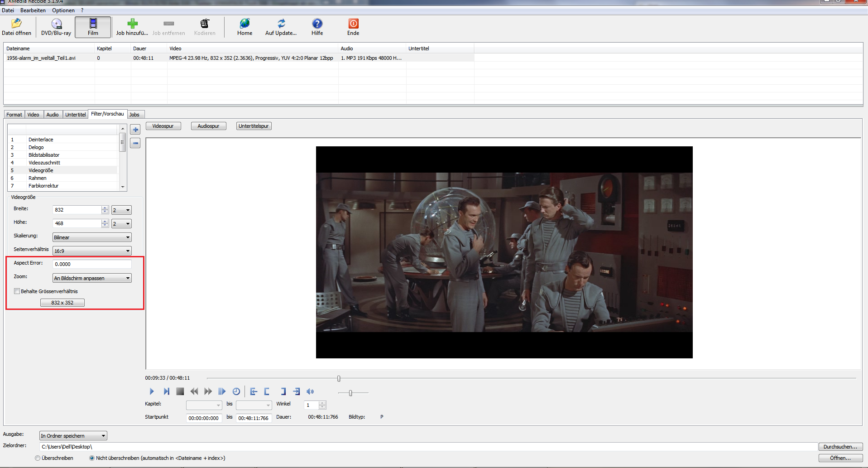868x468 pixels.
Task: Stop playback with the square stop button
Action: point(180,391)
